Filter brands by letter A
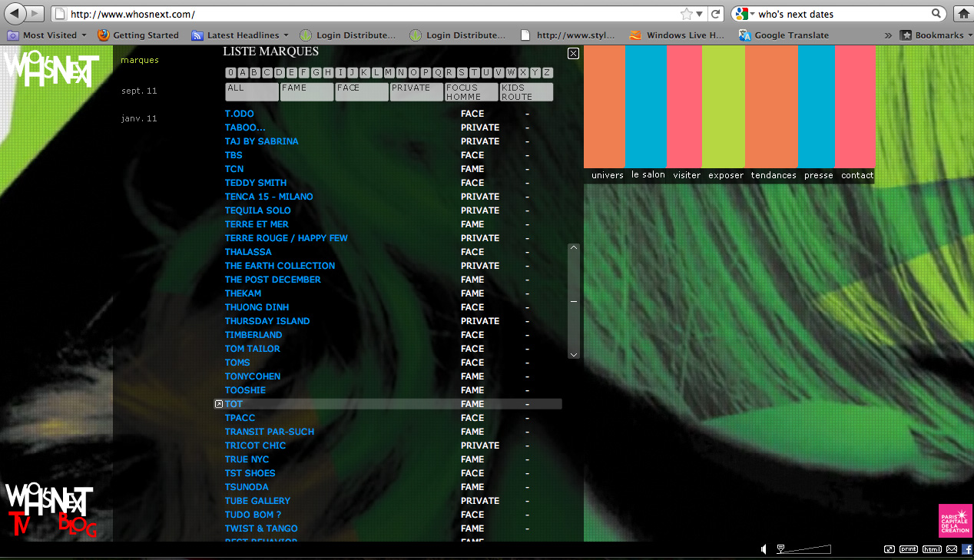This screenshot has width=974, height=560. click(243, 73)
